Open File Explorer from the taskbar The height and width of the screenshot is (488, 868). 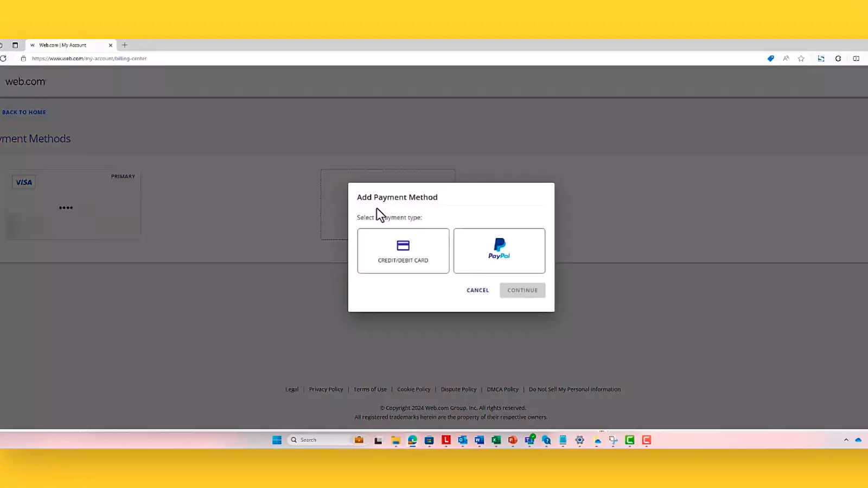pyautogui.click(x=395, y=440)
